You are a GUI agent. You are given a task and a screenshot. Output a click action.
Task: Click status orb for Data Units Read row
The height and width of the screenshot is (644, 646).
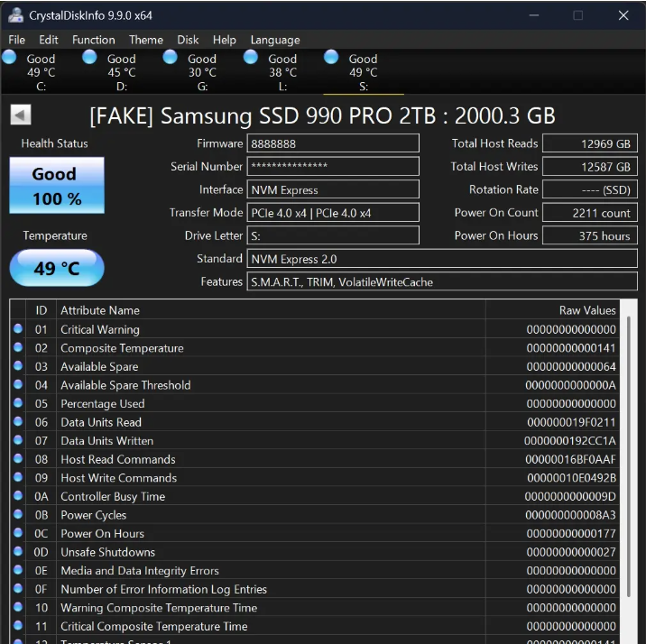tap(18, 421)
